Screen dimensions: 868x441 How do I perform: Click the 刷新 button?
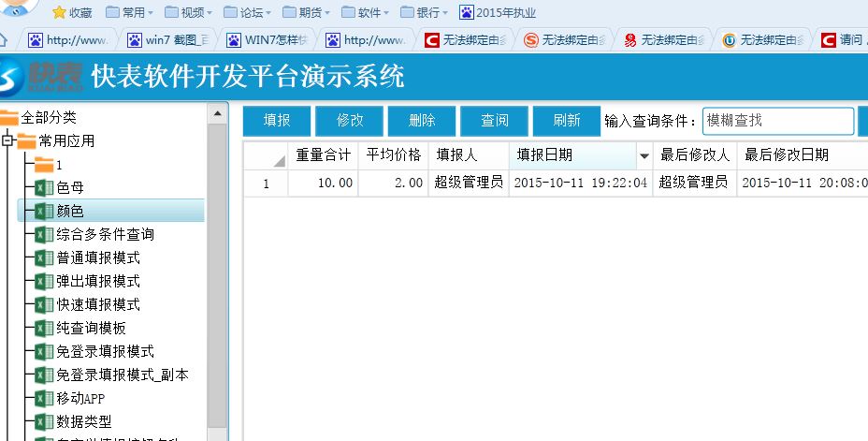[x=567, y=121]
